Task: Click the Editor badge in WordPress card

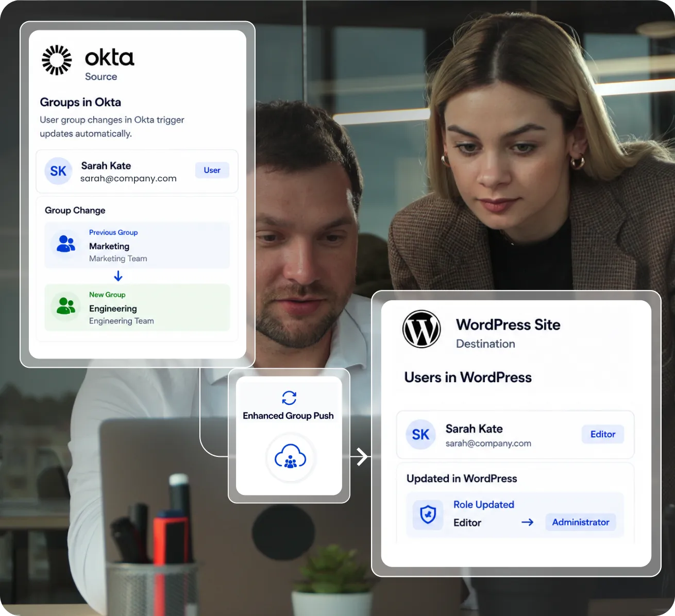Action: [x=603, y=434]
